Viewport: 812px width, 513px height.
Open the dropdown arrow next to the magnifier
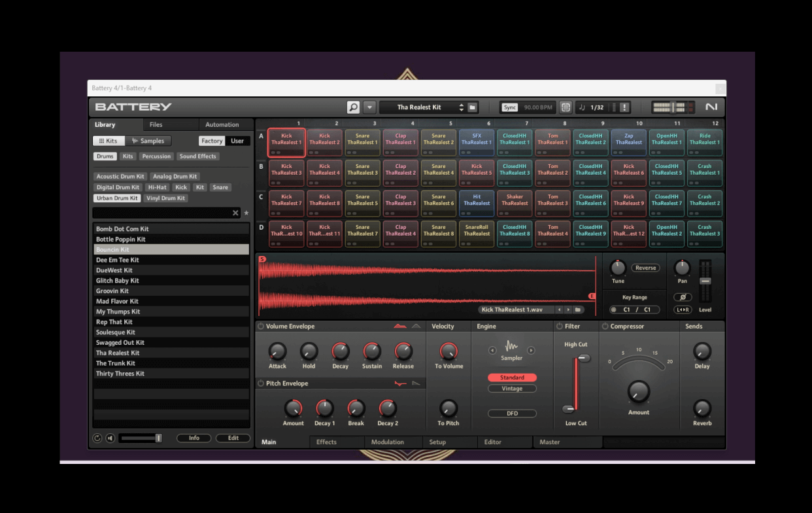point(369,107)
